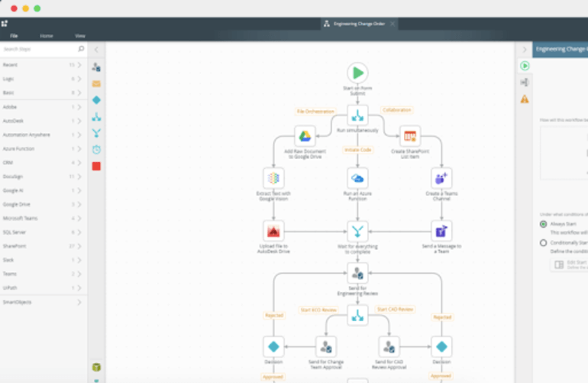Open the View menu
588x383 pixels.
pyautogui.click(x=80, y=36)
